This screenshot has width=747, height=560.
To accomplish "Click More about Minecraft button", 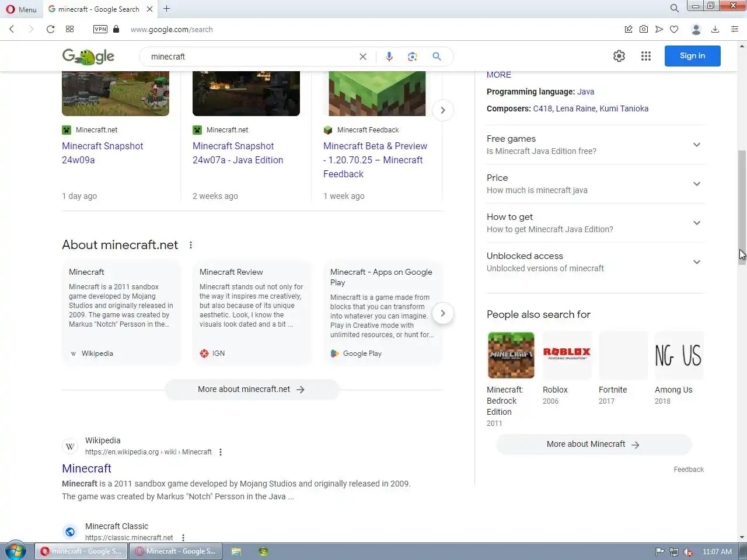I will click(594, 444).
